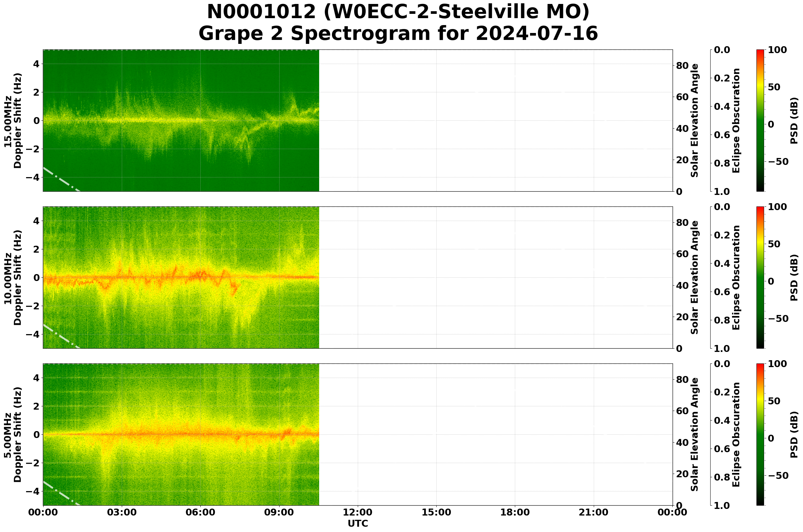Click Eclipse Obscuration label of 15.00MHz panel
This screenshot has width=803, height=532.
pyautogui.click(x=736, y=120)
